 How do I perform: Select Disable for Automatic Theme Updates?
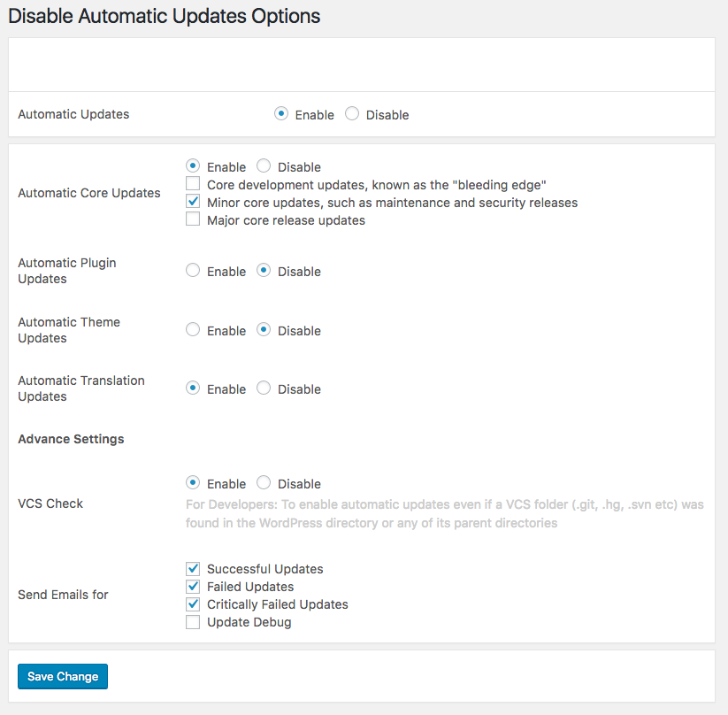tap(264, 330)
